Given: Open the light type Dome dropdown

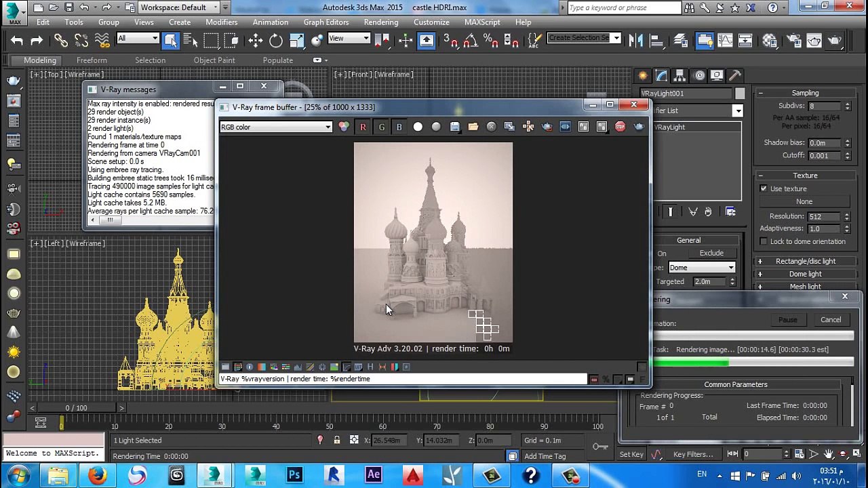Looking at the screenshot, I should pyautogui.click(x=702, y=268).
